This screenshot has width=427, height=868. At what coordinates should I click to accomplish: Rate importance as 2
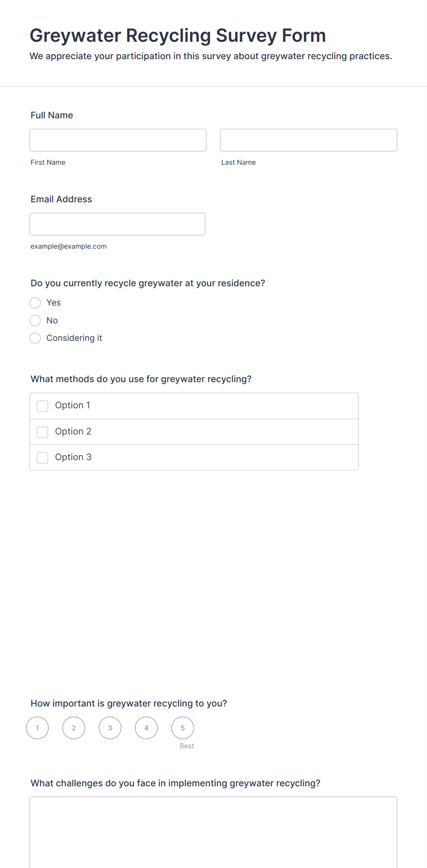point(74,728)
